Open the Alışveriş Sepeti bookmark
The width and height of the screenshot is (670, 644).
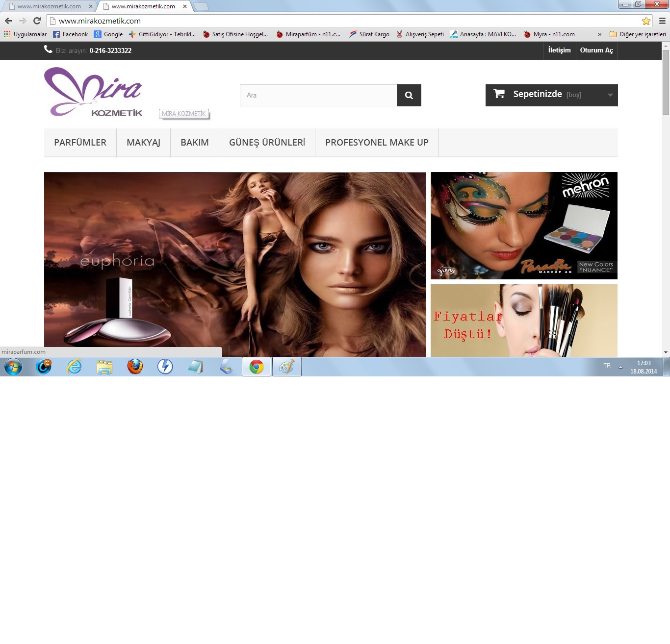coord(420,34)
